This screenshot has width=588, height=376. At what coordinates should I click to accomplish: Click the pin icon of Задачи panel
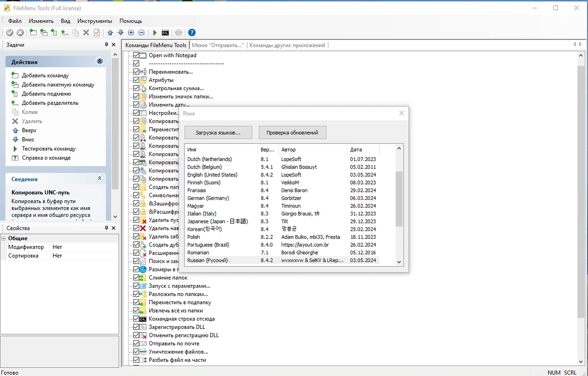pos(107,45)
